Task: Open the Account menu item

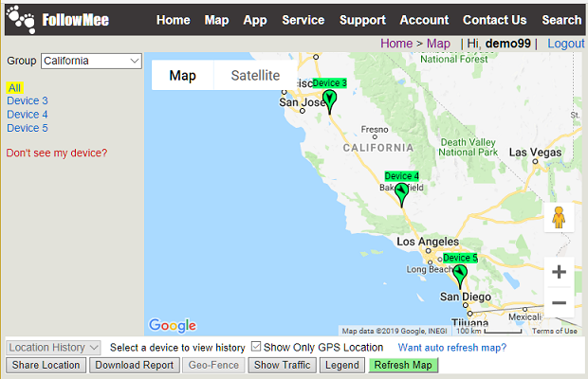Action: (424, 20)
